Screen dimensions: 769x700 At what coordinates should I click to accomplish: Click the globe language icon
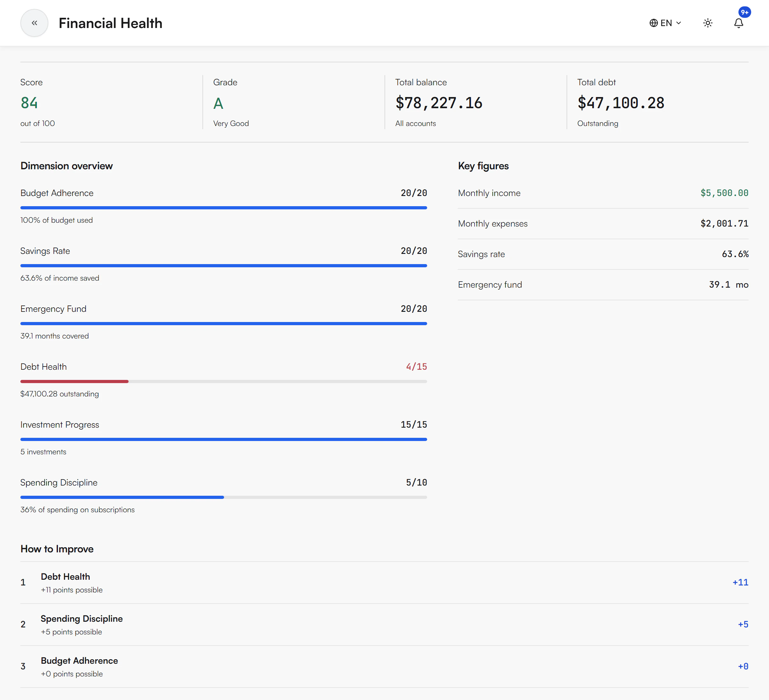click(x=653, y=23)
